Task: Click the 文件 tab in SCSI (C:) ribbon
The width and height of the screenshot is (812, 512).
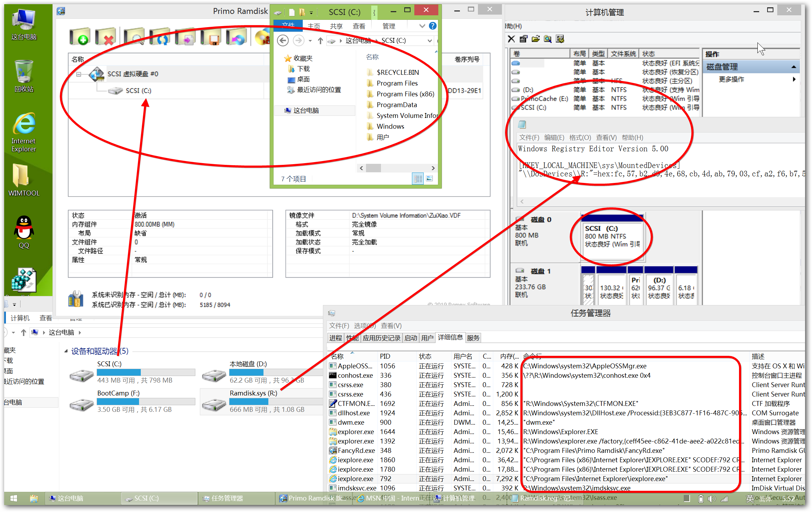Action: point(288,26)
